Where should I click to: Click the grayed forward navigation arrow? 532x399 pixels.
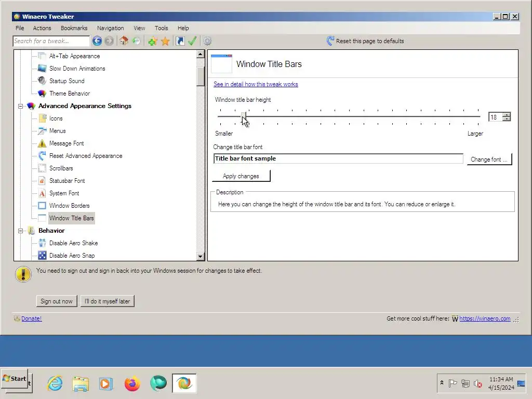point(109,41)
